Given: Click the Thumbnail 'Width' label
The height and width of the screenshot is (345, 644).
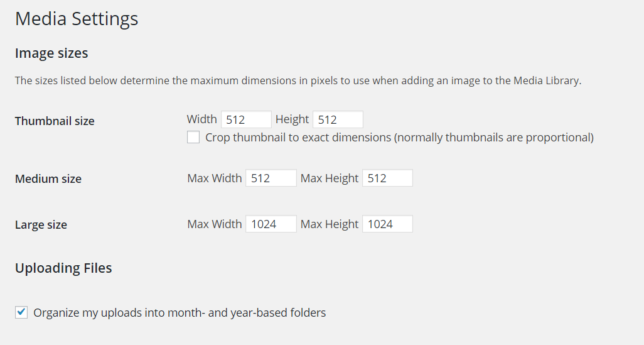Looking at the screenshot, I should click(201, 119).
